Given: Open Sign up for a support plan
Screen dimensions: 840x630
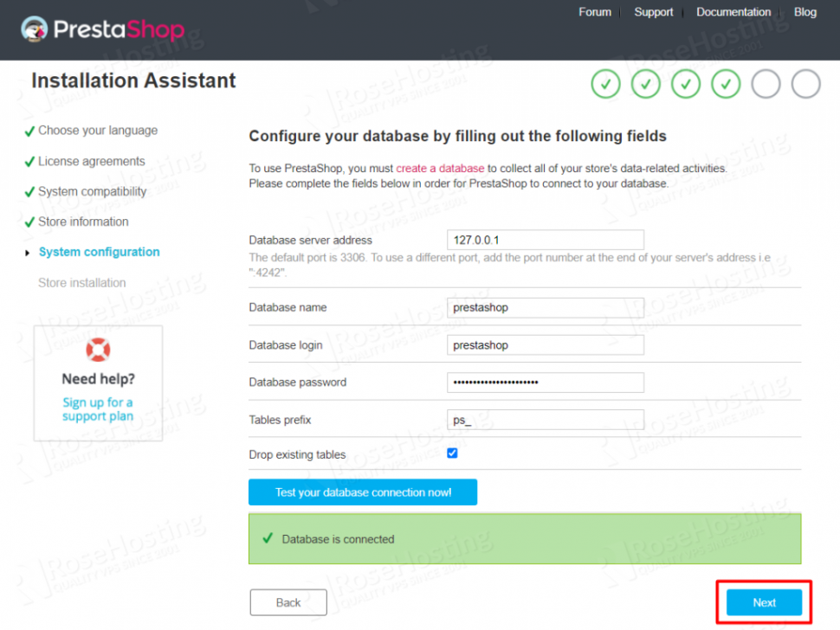Looking at the screenshot, I should click(x=98, y=409).
